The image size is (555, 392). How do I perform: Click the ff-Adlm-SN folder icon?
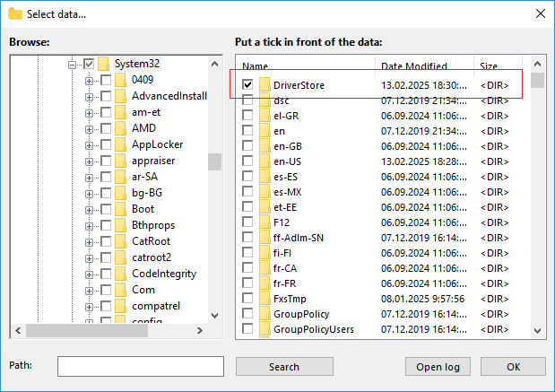coord(264,237)
